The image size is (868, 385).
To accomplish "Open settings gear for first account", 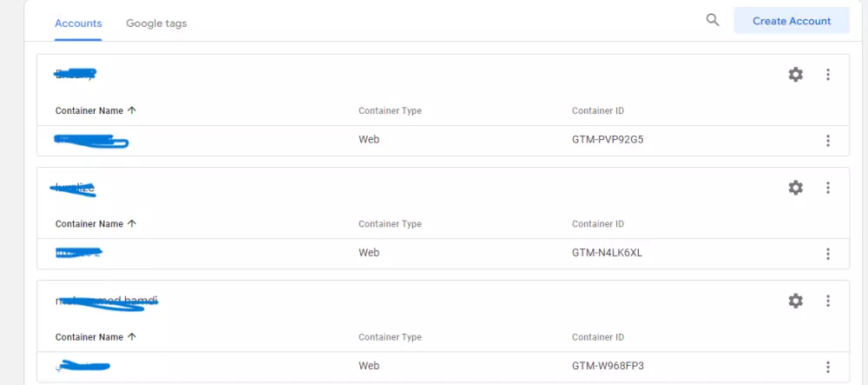I will coord(795,75).
